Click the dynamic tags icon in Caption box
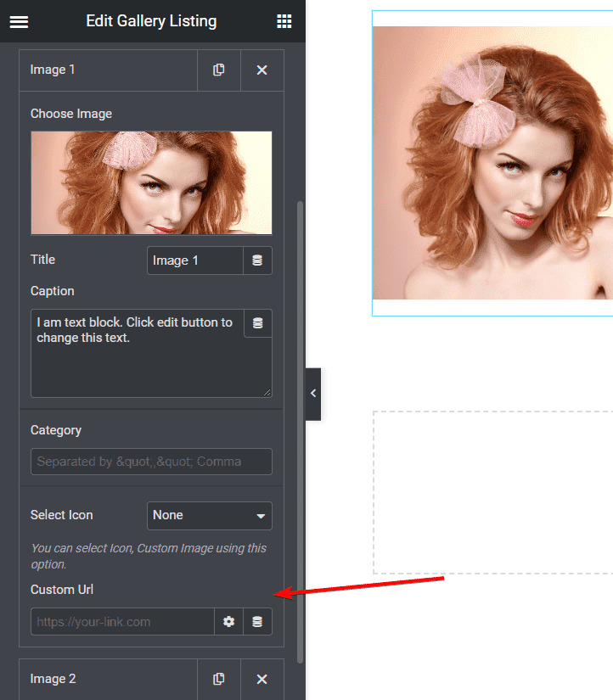Screen dimensions: 613x700 [x=258, y=322]
